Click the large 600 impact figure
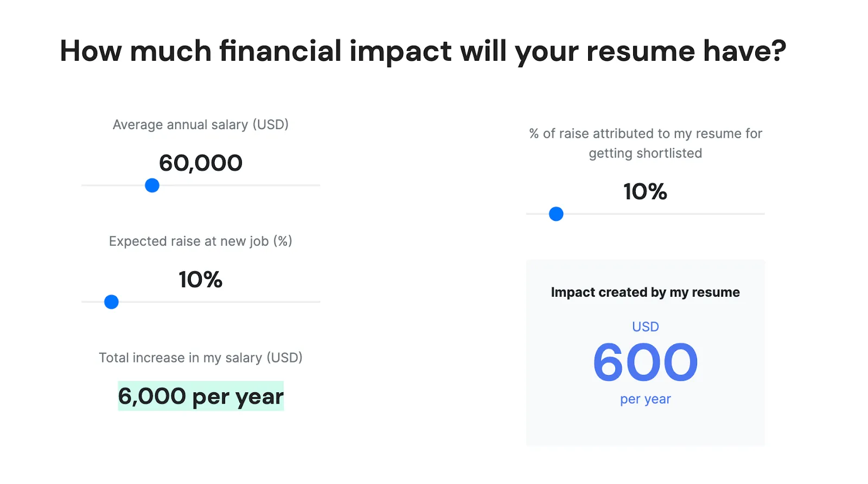The height and width of the screenshot is (484, 868). pyautogui.click(x=645, y=362)
